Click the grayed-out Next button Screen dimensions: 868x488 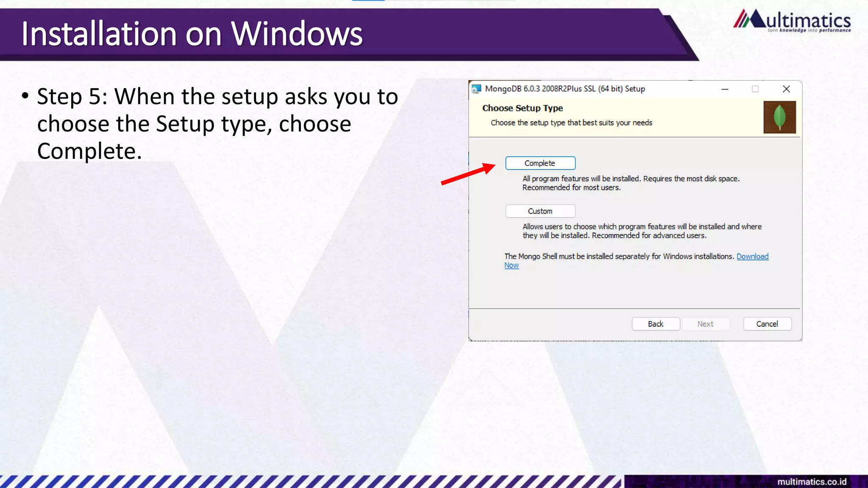(706, 324)
